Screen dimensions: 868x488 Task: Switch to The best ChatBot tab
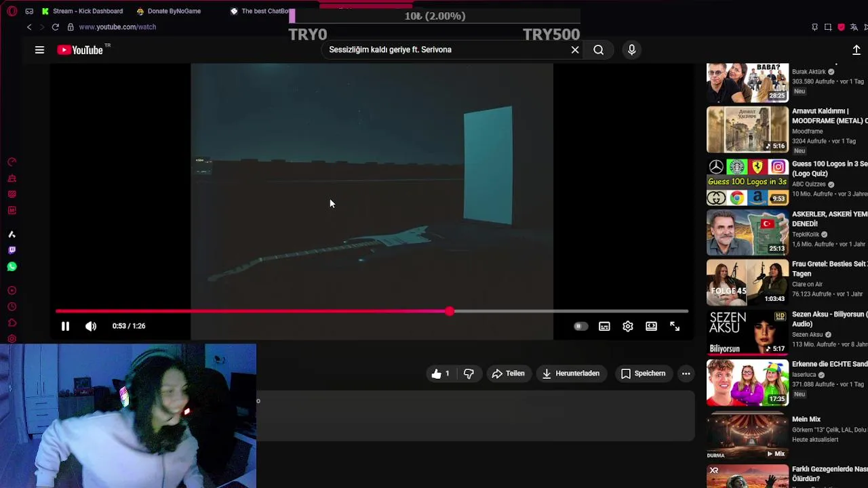(x=260, y=11)
